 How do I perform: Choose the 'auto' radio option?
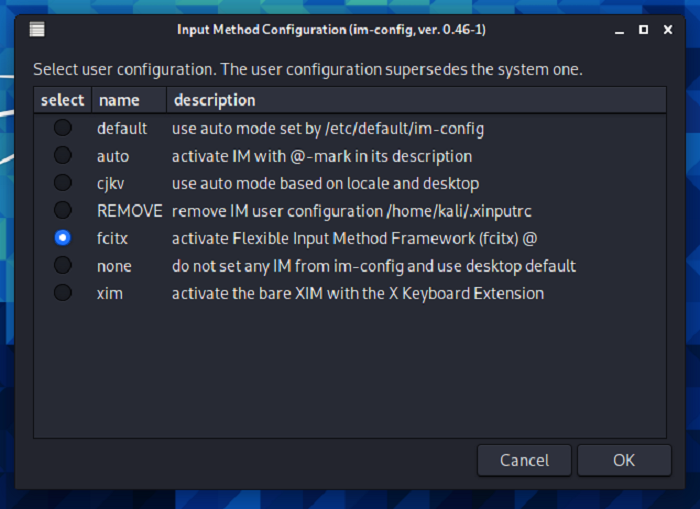[63, 156]
